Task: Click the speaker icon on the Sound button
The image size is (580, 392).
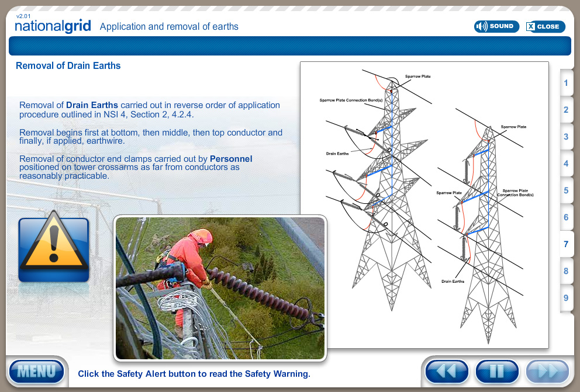Action: point(481,26)
